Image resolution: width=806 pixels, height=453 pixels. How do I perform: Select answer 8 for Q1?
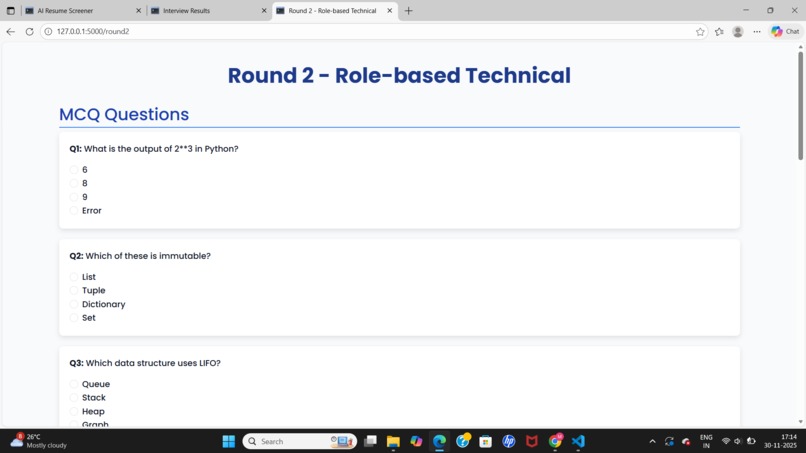tap(74, 183)
